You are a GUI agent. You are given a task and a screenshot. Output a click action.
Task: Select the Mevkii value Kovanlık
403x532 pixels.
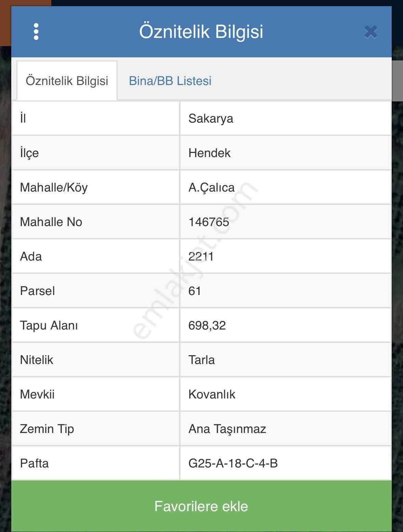pos(212,394)
